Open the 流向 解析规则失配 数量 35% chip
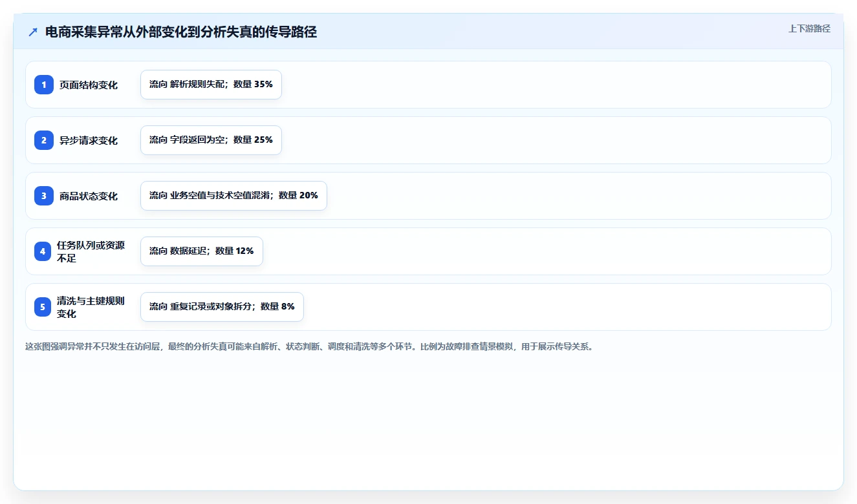Screen dimensions: 857x504 point(211,85)
